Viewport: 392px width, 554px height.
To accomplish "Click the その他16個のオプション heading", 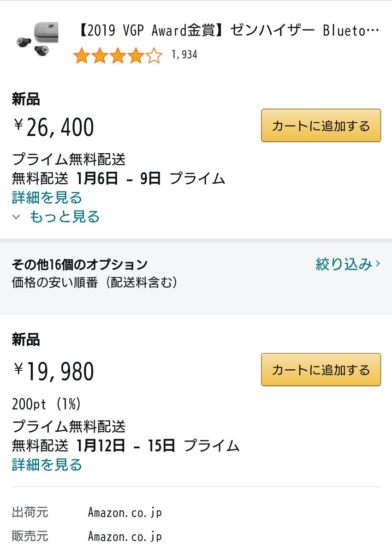I will 79,265.
